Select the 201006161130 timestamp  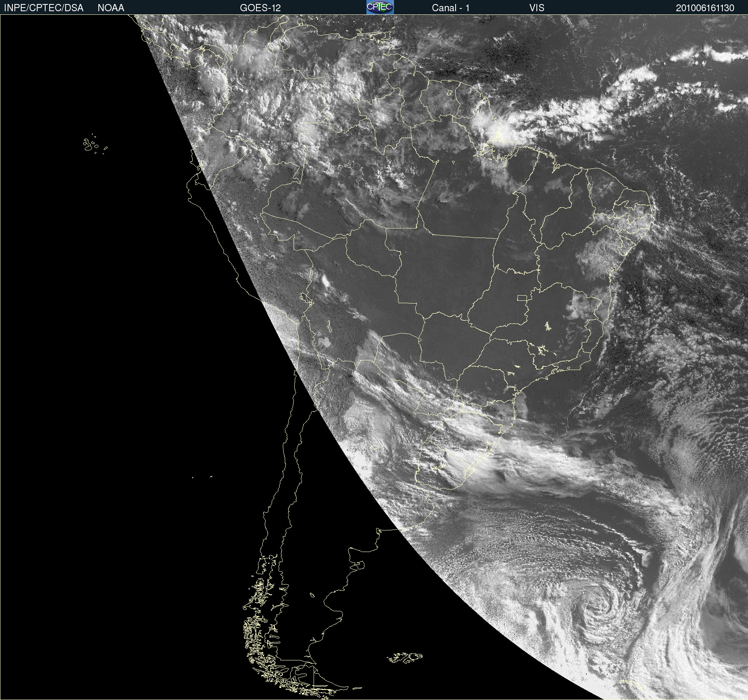pyautogui.click(x=705, y=8)
